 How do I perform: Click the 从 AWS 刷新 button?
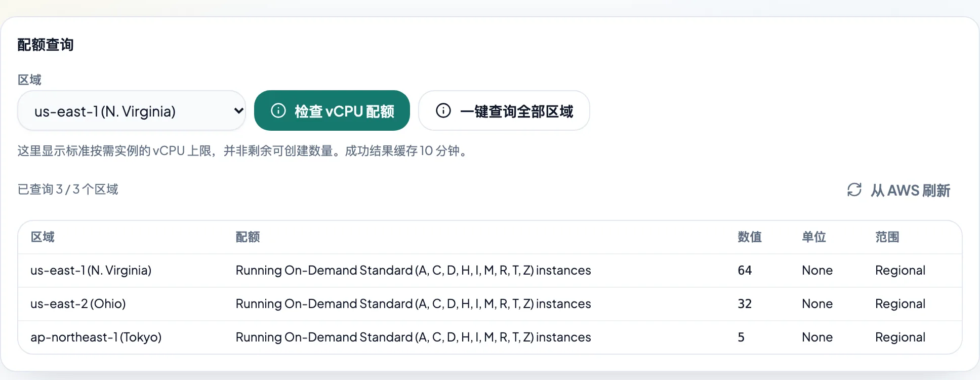pyautogui.click(x=899, y=190)
